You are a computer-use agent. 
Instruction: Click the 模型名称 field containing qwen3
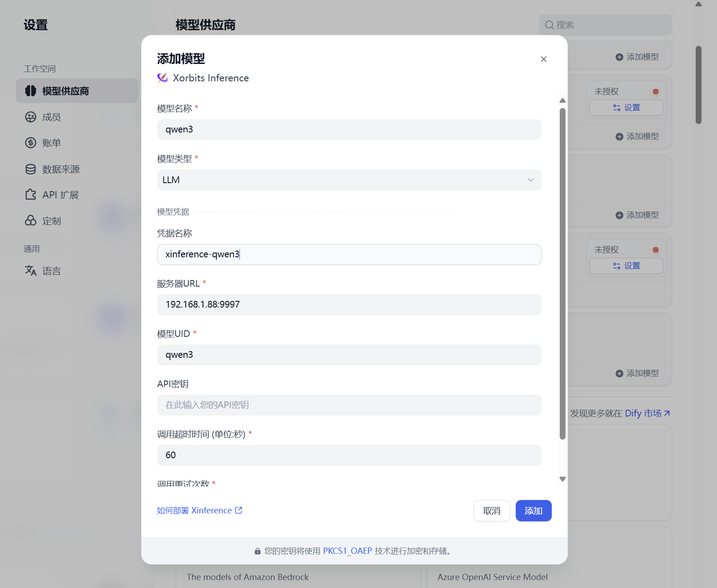pyautogui.click(x=349, y=130)
